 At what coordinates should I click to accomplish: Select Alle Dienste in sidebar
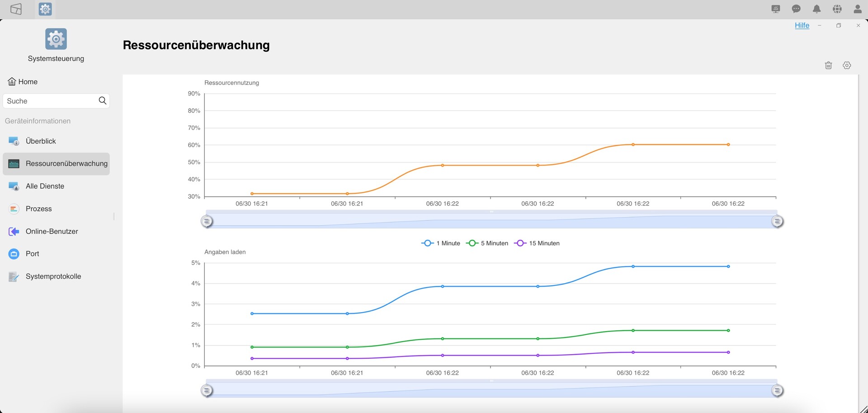[45, 186]
